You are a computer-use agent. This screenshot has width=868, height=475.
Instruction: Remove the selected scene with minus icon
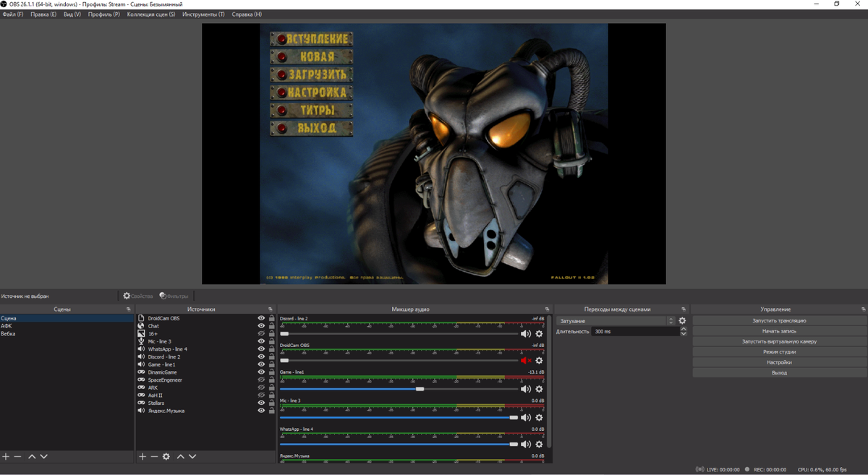pyautogui.click(x=18, y=457)
